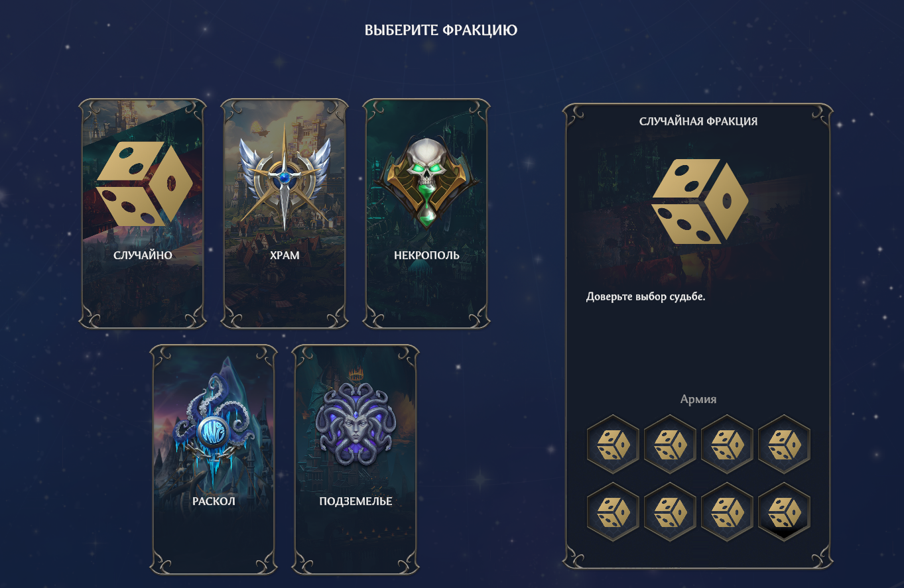The width and height of the screenshot is (904, 588).
Task: Pick the Некрополь faction card
Action: coord(426,213)
